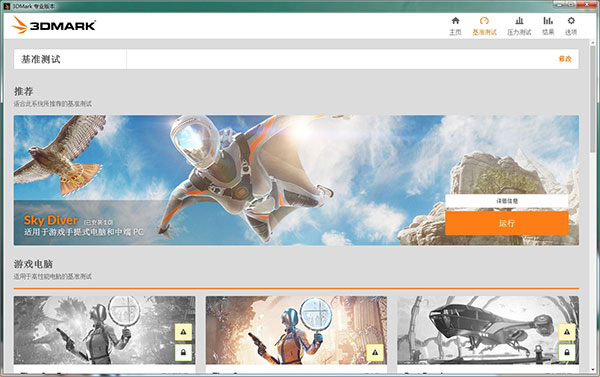This screenshot has width=600, height=377.
Task: Open the stress test chart icon
Action: point(519,21)
